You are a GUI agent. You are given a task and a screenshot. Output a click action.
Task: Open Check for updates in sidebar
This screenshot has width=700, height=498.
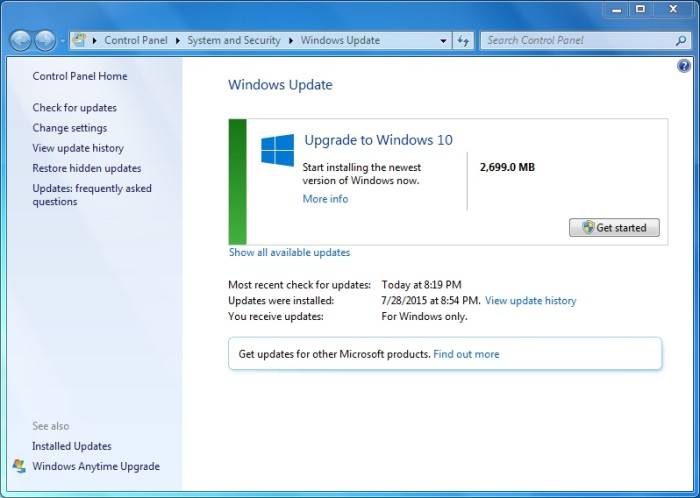[x=74, y=108]
